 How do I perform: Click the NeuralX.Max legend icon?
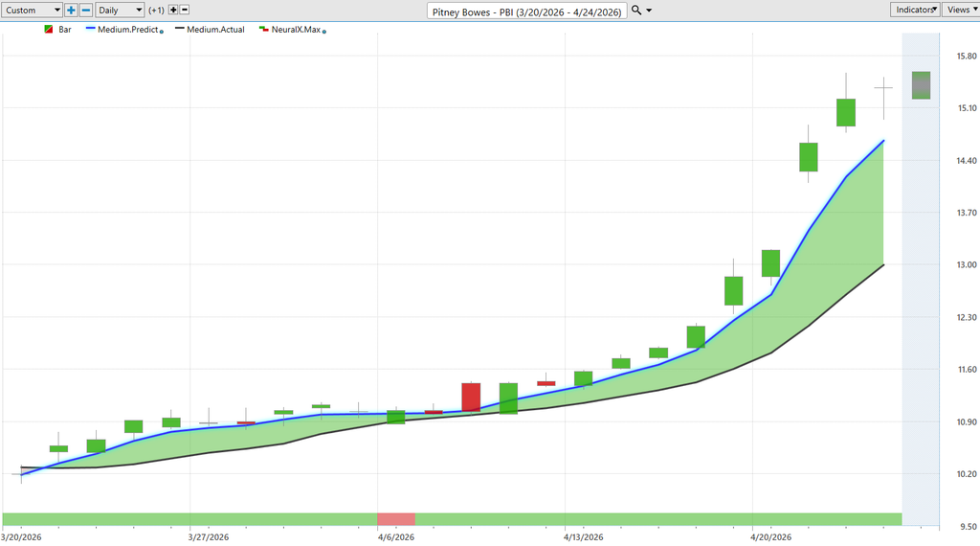tap(265, 30)
